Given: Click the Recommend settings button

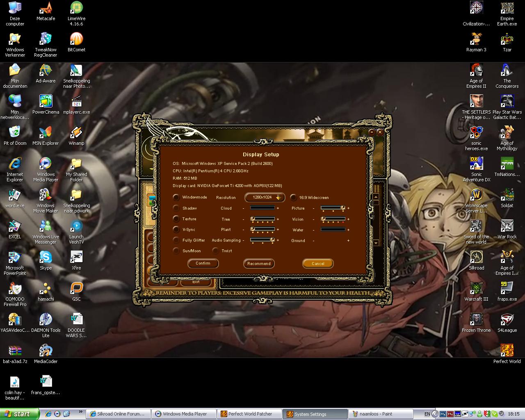Looking at the screenshot, I should (x=259, y=263).
